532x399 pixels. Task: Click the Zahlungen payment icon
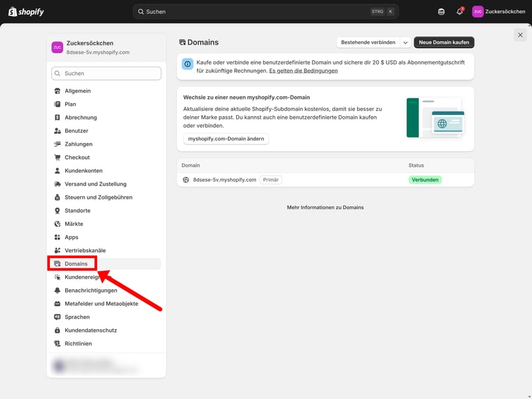[57, 144]
